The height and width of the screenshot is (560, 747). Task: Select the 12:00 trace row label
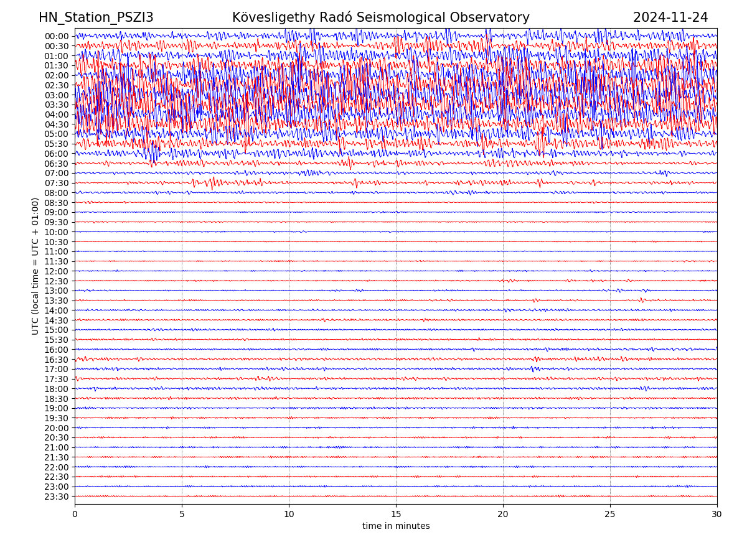56,271
